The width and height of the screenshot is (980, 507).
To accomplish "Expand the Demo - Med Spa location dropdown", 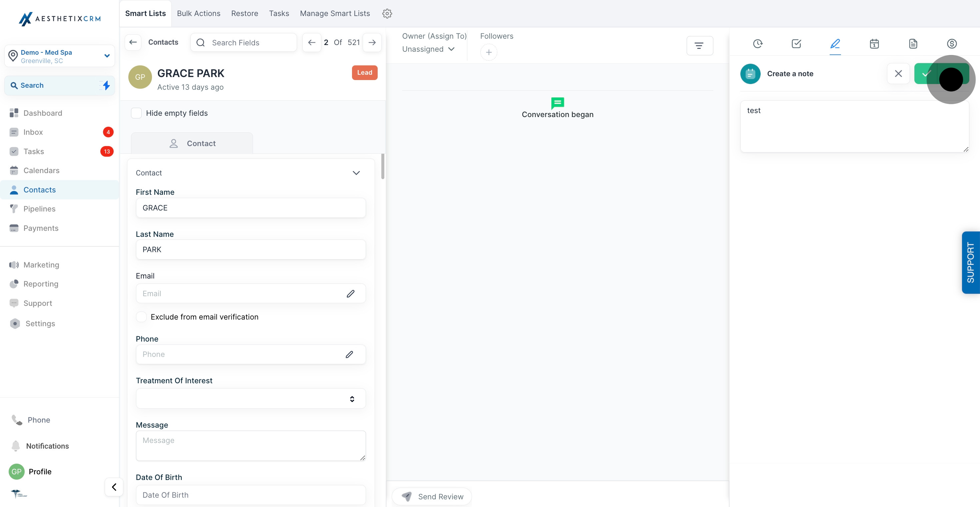I will pyautogui.click(x=59, y=56).
